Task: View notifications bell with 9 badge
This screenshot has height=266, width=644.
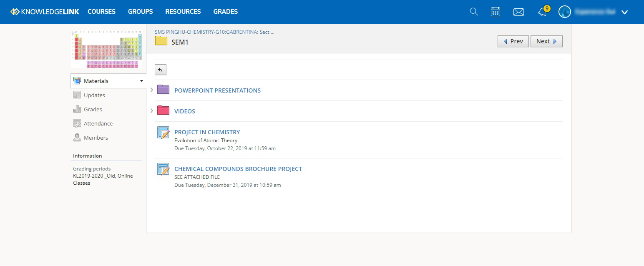Action: point(543,11)
